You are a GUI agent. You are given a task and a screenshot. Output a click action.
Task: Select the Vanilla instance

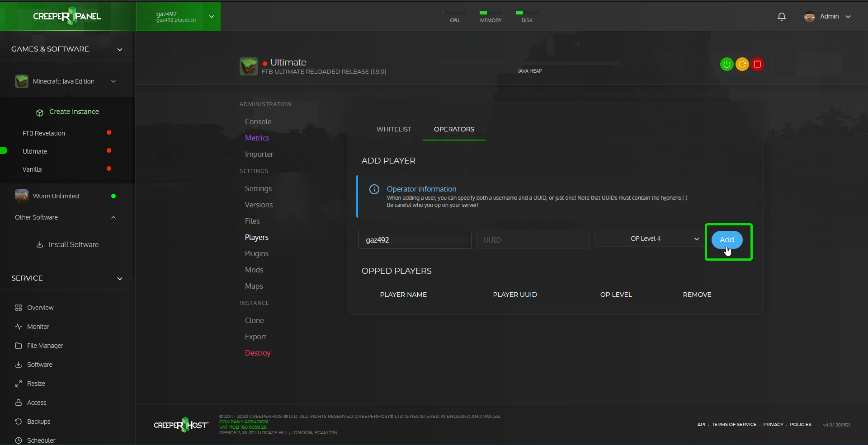point(32,169)
